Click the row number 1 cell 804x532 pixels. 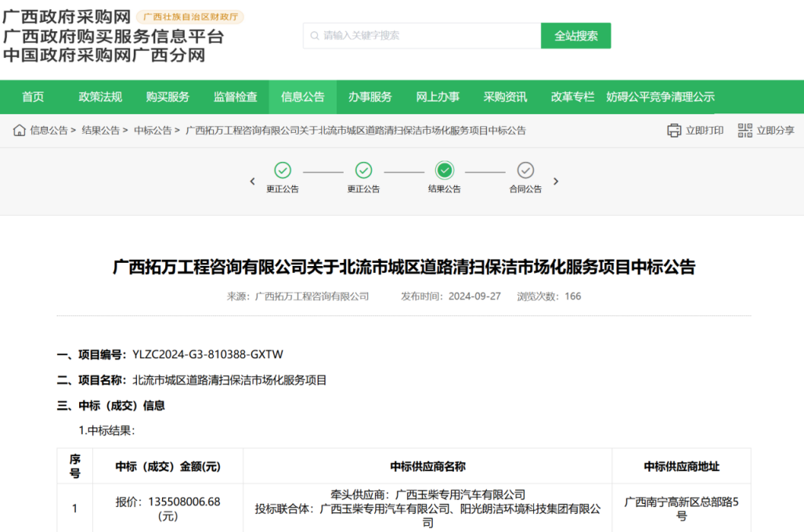(x=75, y=509)
